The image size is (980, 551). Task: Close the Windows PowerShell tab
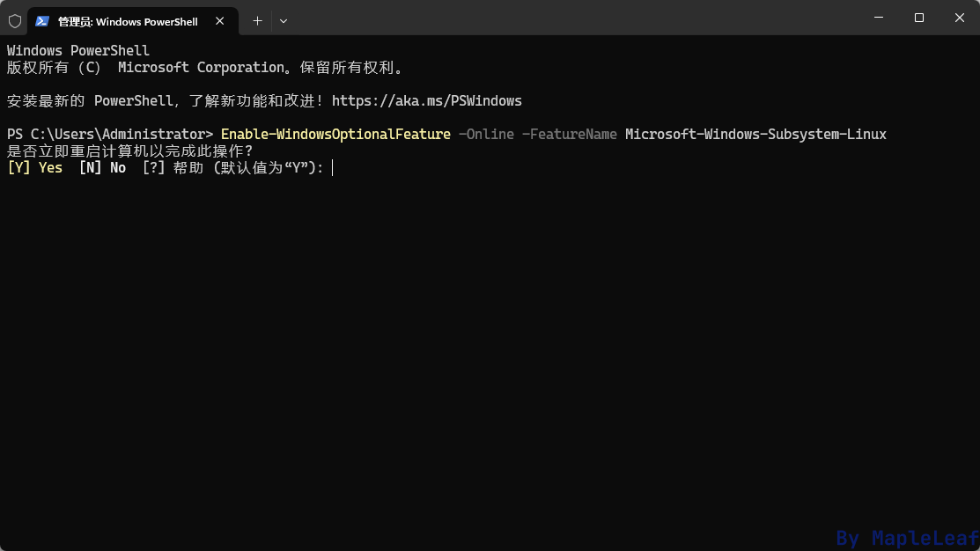(219, 21)
